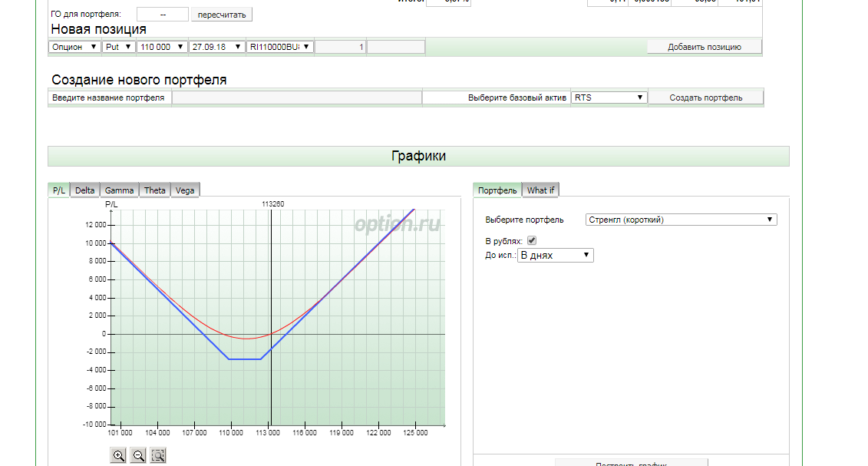Open the RI110000BU contract code dropdown
The image size is (868, 466).
[279, 47]
